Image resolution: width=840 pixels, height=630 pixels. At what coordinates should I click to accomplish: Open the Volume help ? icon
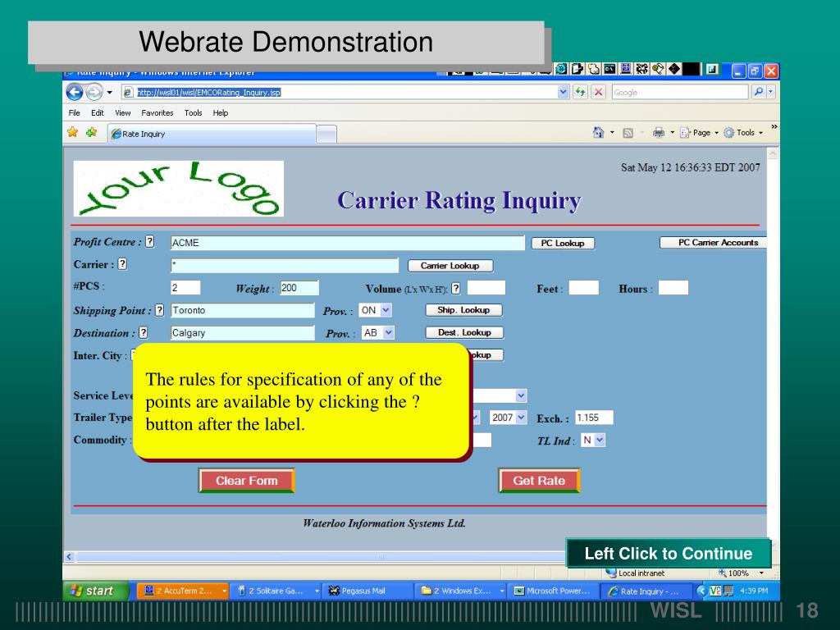coord(455,288)
